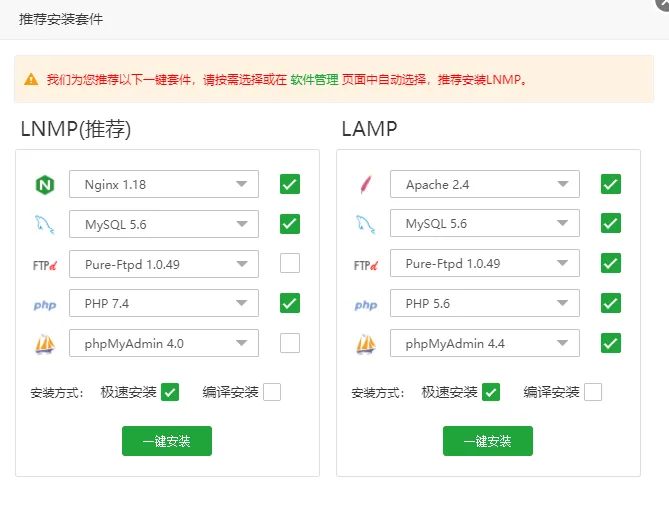Expand the PHP 7.4 version dropdown
The image size is (669, 505).
click(x=164, y=303)
